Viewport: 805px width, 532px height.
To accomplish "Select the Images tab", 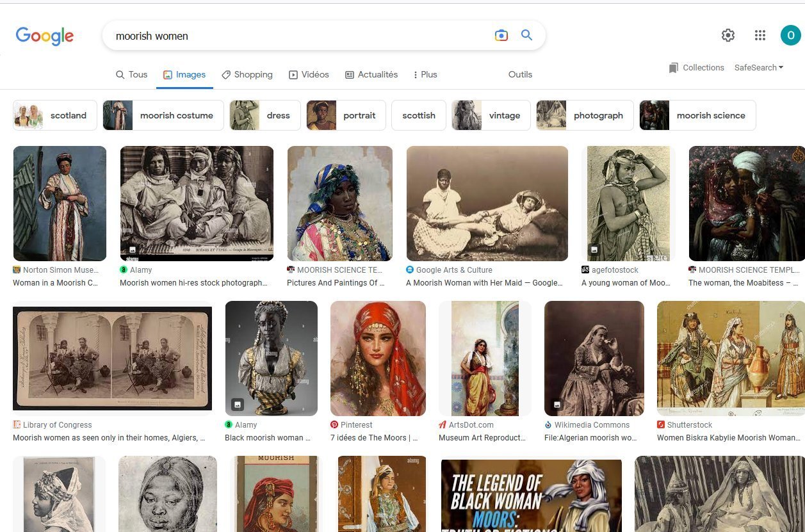I will point(184,75).
